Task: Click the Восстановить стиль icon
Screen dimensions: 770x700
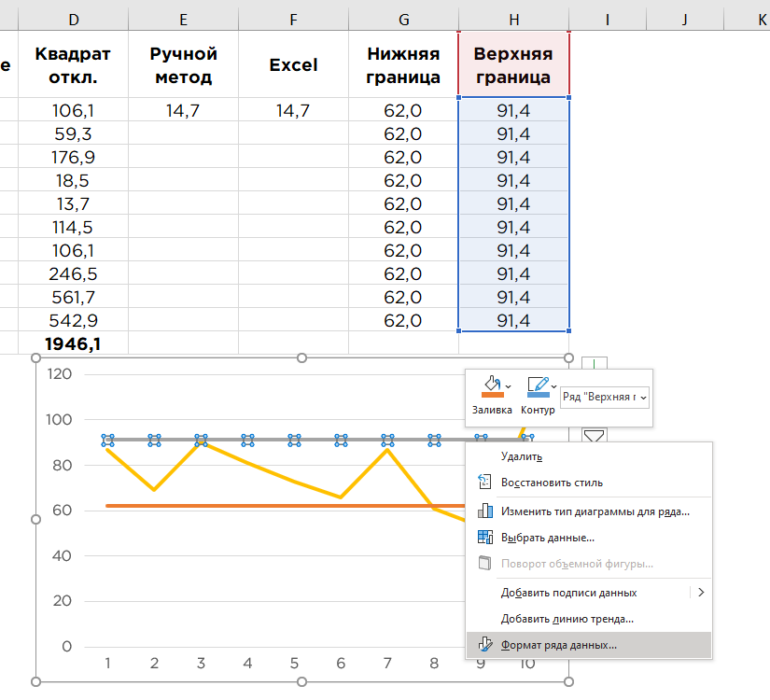Action: tap(484, 482)
